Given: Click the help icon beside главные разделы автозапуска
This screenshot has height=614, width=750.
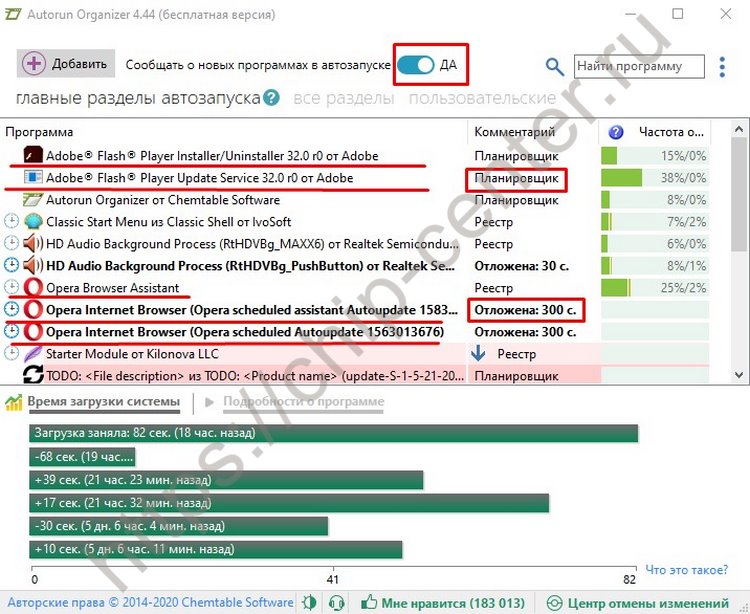Looking at the screenshot, I should pos(271,98).
